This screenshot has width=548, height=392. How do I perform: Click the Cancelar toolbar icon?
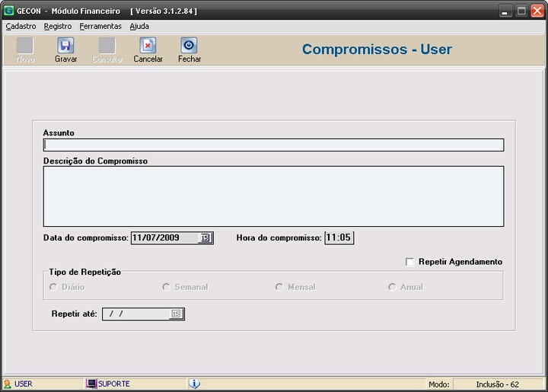[148, 46]
